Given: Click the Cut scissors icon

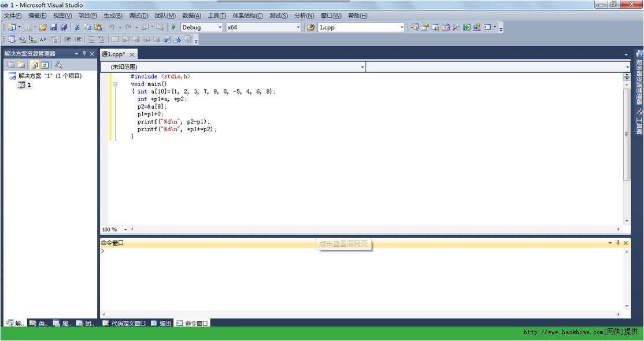Looking at the screenshot, I should [x=77, y=27].
